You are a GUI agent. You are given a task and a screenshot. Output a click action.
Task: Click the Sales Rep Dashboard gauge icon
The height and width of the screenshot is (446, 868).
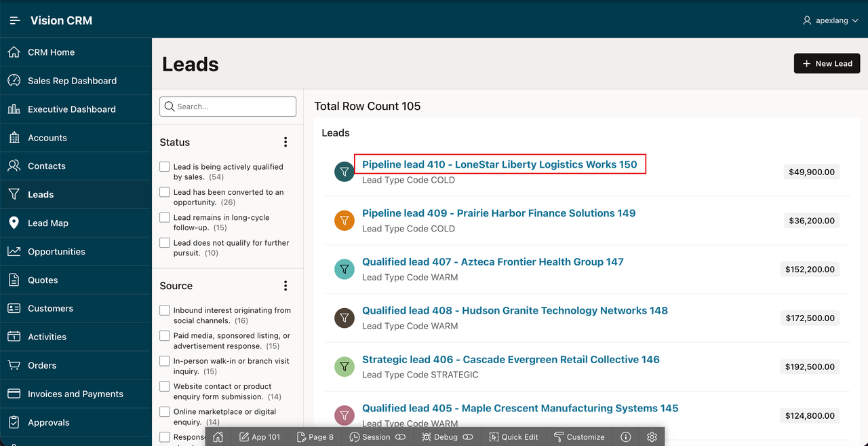coord(14,80)
